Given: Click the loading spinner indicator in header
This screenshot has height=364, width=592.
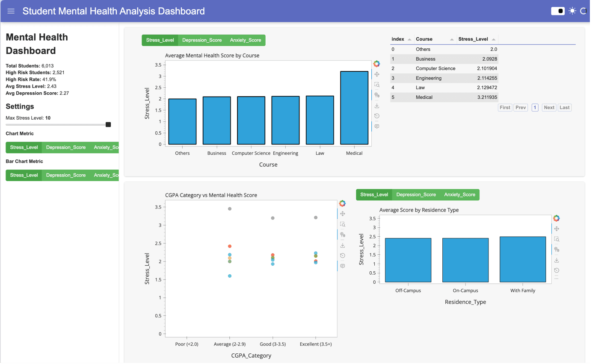Looking at the screenshot, I should click(585, 11).
